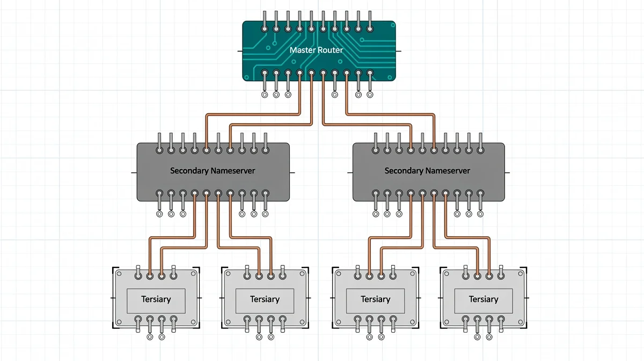Image resolution: width=644 pixels, height=361 pixels.
Task: Select rightmost ring terminal under Master Router
Action: (x=369, y=95)
